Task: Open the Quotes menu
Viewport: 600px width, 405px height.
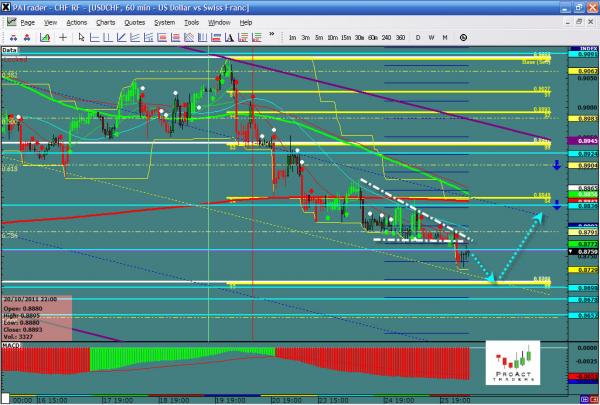Action: click(x=133, y=21)
